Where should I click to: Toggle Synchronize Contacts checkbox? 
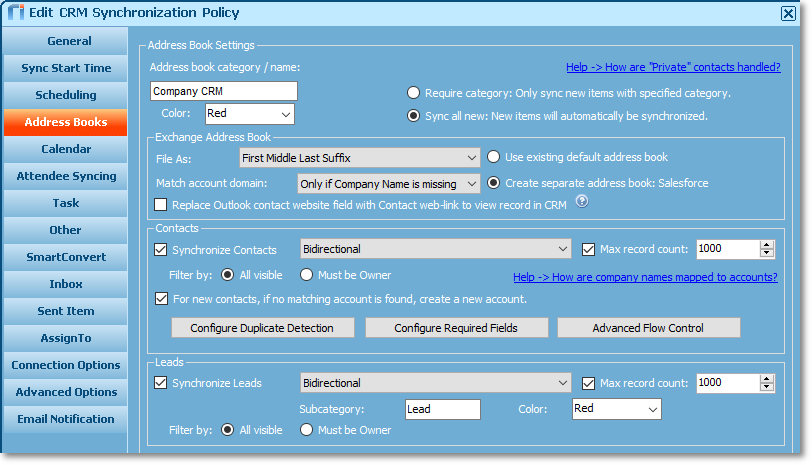click(x=161, y=250)
